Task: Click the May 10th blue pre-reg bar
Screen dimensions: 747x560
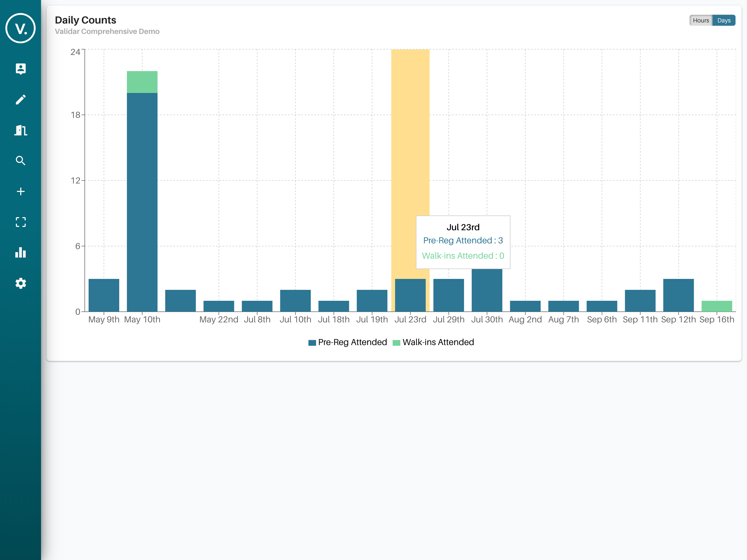Action: click(x=142, y=202)
